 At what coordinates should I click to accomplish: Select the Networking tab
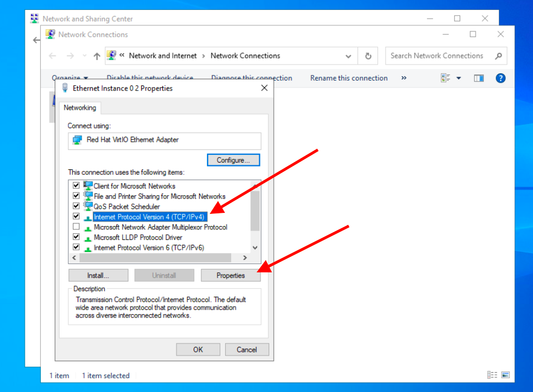pos(80,108)
